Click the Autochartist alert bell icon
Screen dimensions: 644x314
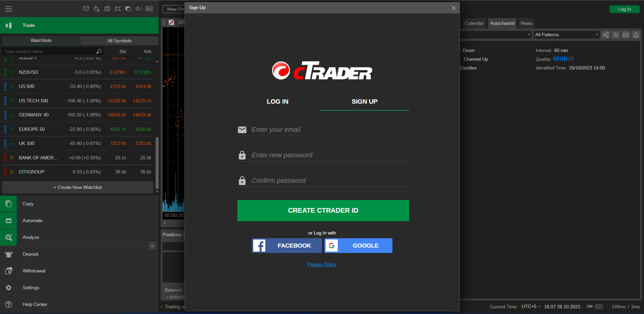[x=636, y=35]
